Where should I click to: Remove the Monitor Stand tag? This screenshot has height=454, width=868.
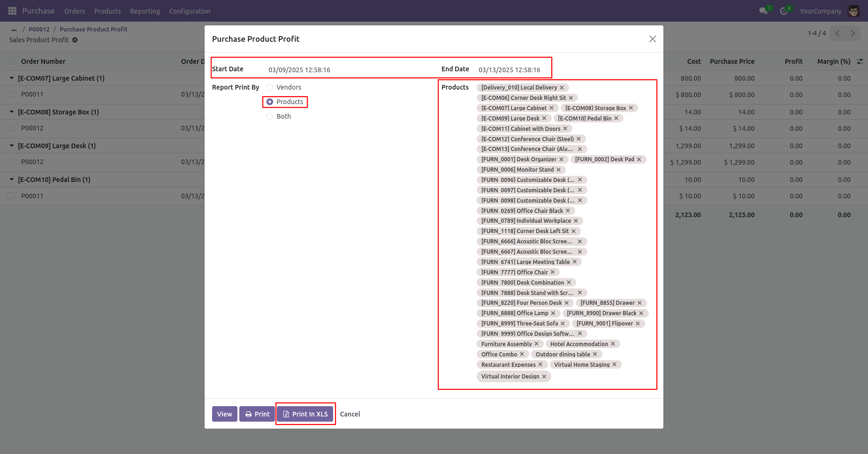click(x=559, y=170)
